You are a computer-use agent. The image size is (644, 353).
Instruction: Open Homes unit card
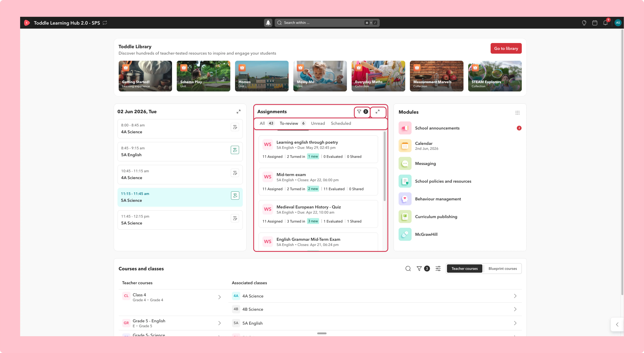[262, 76]
